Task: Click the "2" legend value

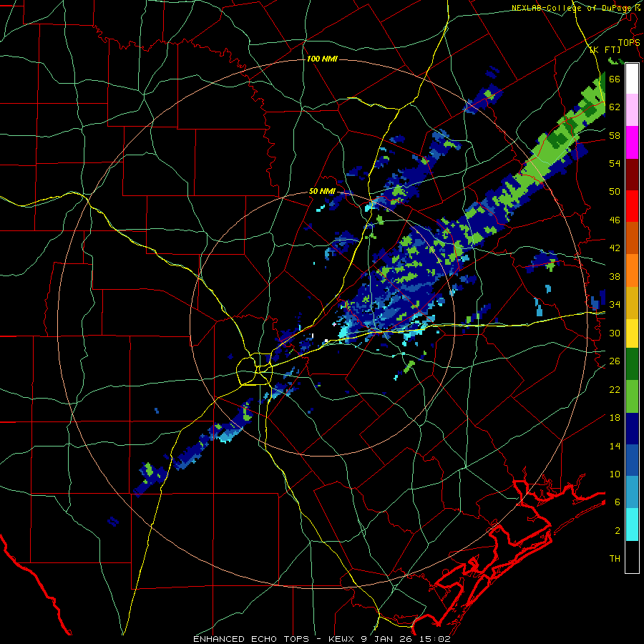Action: (617, 531)
